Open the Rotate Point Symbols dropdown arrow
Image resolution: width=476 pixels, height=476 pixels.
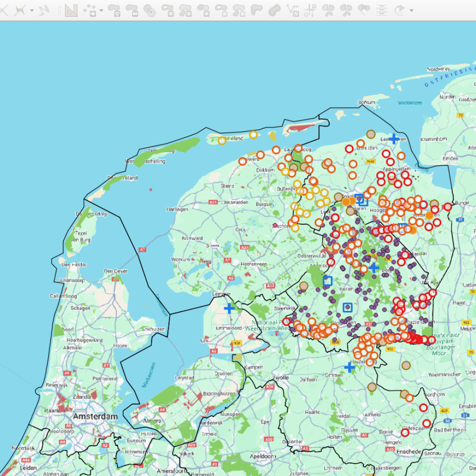[412, 10]
